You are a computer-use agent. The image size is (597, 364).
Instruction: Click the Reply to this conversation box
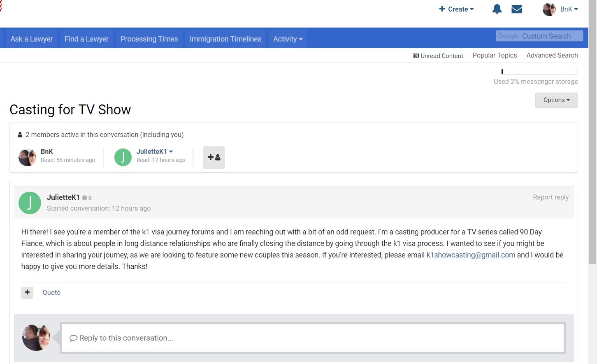tap(313, 338)
